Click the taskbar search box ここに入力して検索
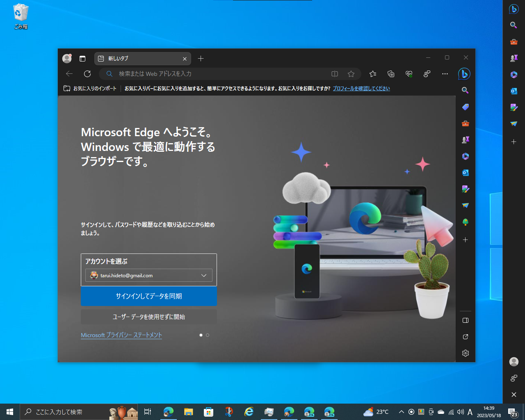Image resolution: width=525 pixels, height=420 pixels. pos(79,412)
